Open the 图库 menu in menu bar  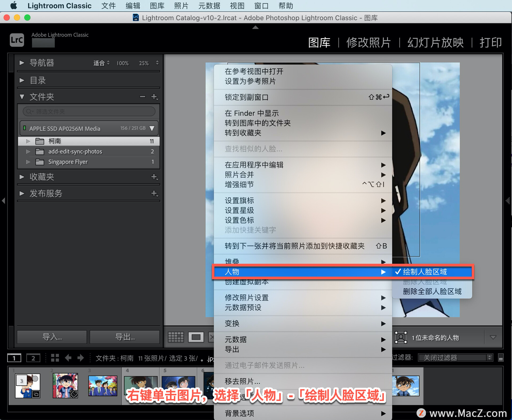(x=157, y=6)
